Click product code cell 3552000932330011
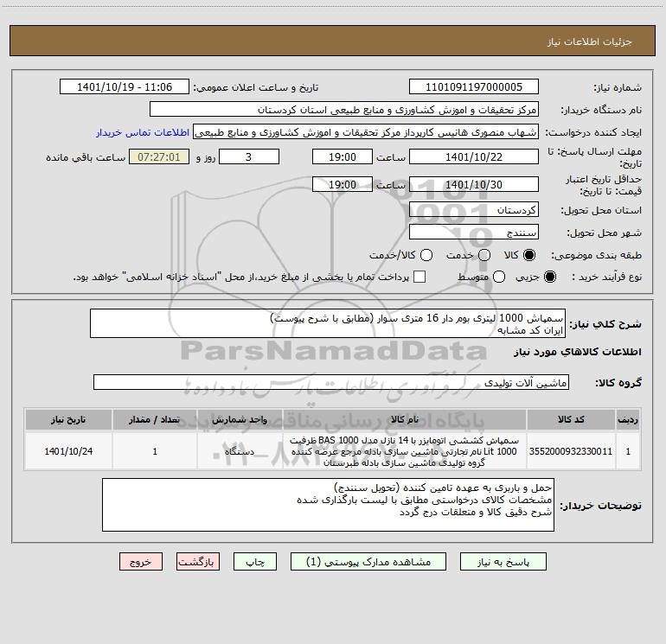The width and height of the screenshot is (666, 644). (x=571, y=451)
